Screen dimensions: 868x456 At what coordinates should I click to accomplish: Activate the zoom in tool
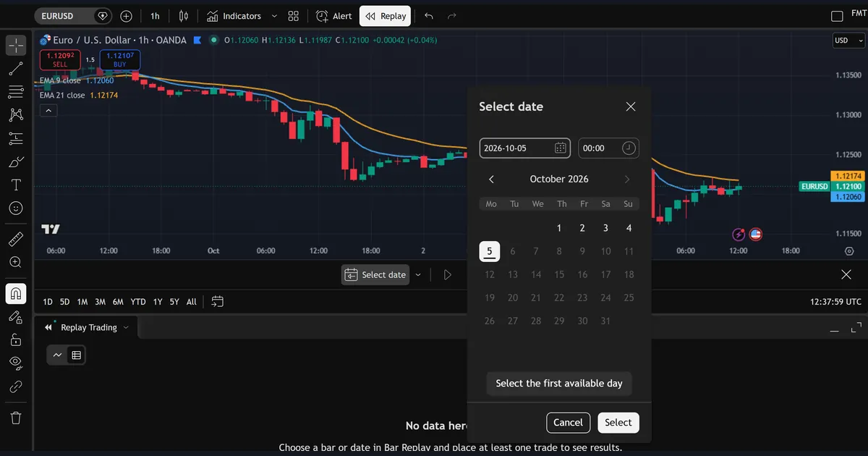pyautogui.click(x=16, y=262)
